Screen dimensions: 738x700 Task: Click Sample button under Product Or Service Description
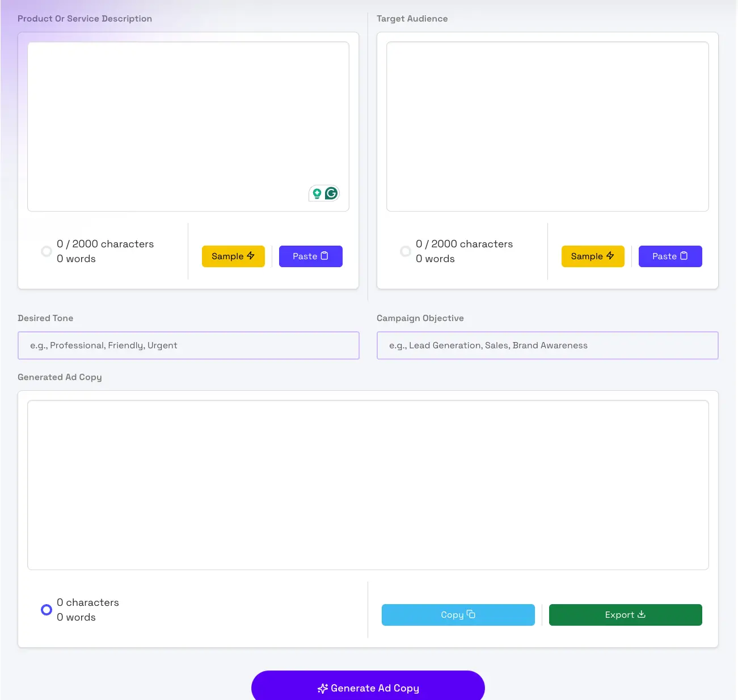pos(233,256)
